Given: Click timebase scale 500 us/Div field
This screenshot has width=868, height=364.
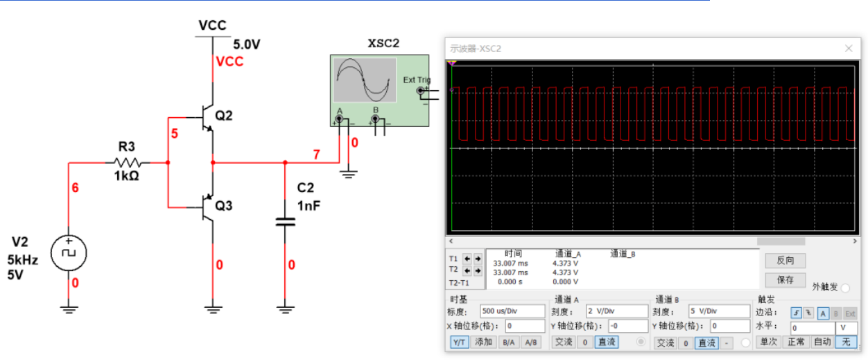Looking at the screenshot, I should [512, 311].
